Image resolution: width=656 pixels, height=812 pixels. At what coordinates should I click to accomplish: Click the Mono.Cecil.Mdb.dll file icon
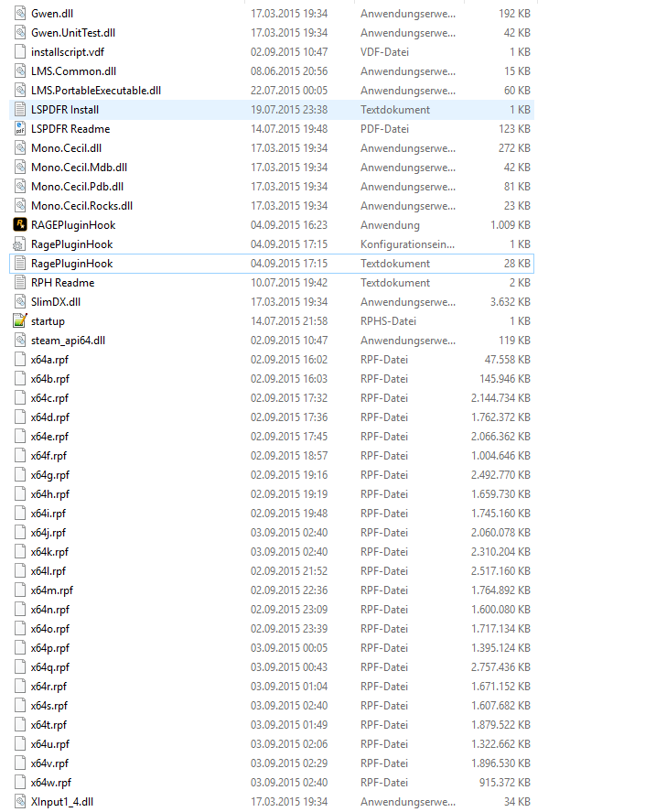click(x=20, y=168)
